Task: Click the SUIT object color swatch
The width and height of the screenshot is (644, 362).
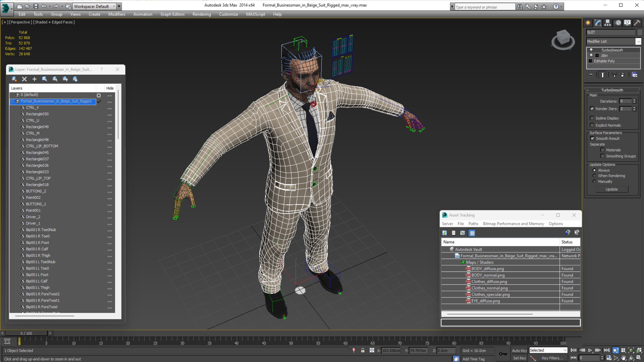Action: [639, 32]
